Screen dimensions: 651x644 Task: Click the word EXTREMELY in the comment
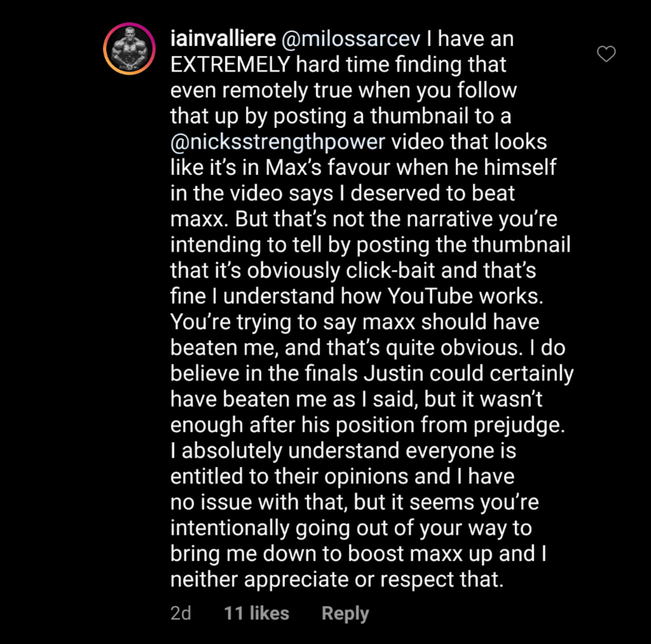click(230, 64)
